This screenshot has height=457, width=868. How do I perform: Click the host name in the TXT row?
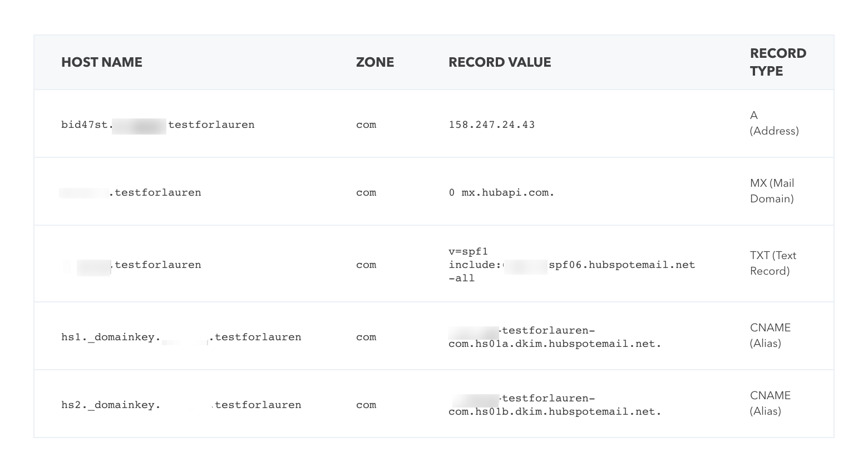tap(131, 265)
